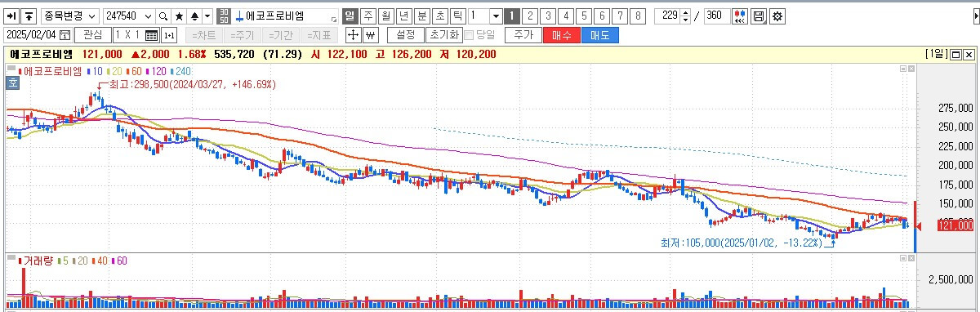This screenshot has height=312, width=980.
Task: Click the red 매수 buy button
Action: (x=561, y=35)
